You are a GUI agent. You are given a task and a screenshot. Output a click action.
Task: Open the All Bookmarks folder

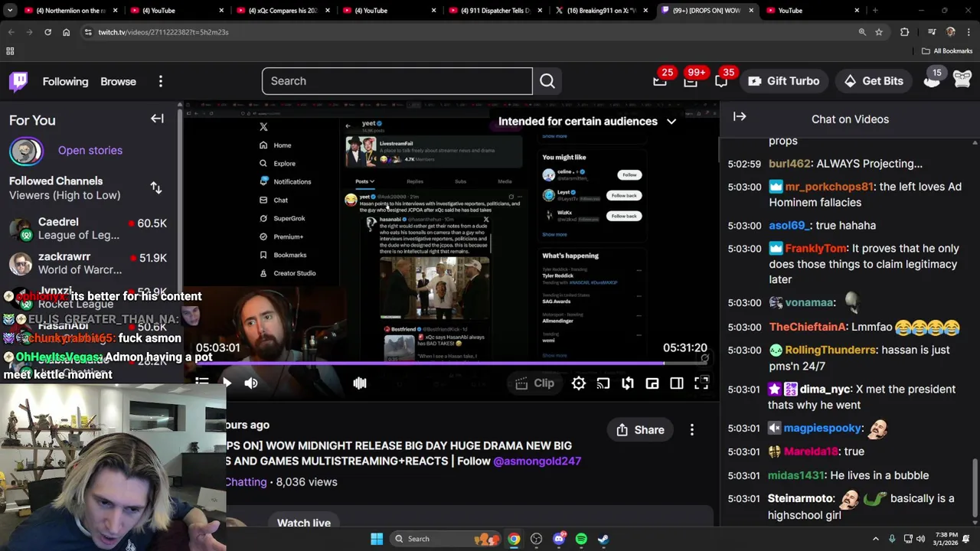point(947,51)
